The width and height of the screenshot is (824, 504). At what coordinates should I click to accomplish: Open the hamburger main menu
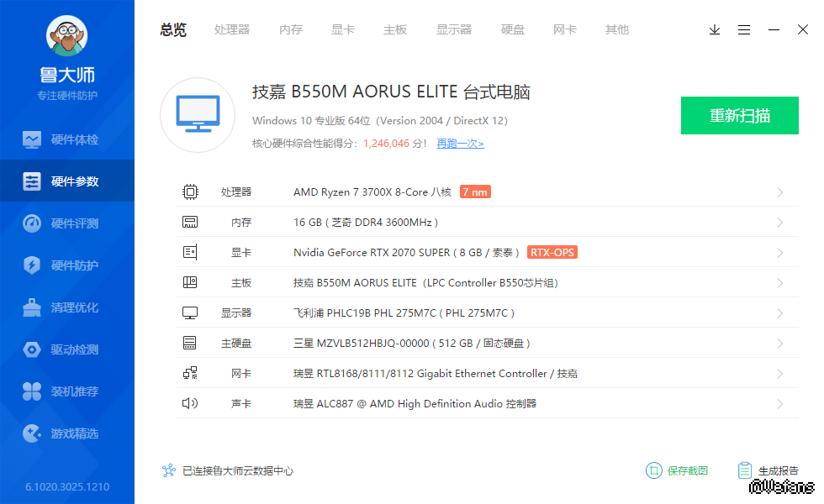coord(743,30)
